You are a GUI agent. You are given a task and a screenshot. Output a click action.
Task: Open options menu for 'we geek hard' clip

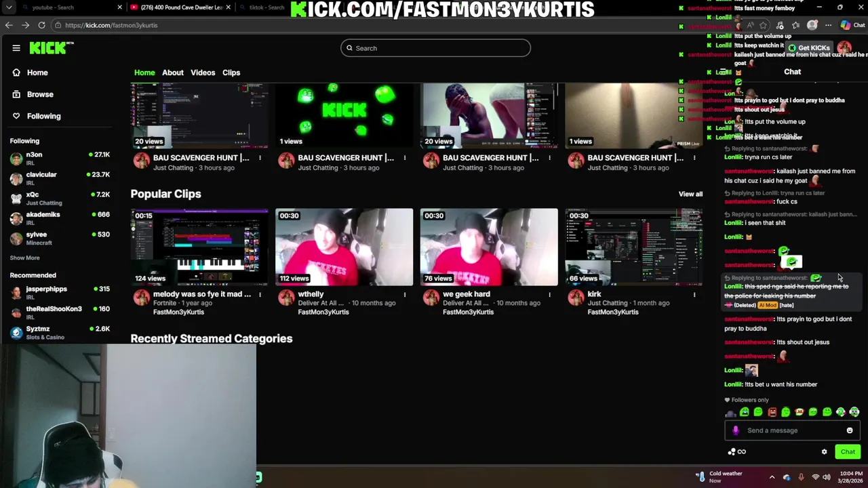click(549, 295)
